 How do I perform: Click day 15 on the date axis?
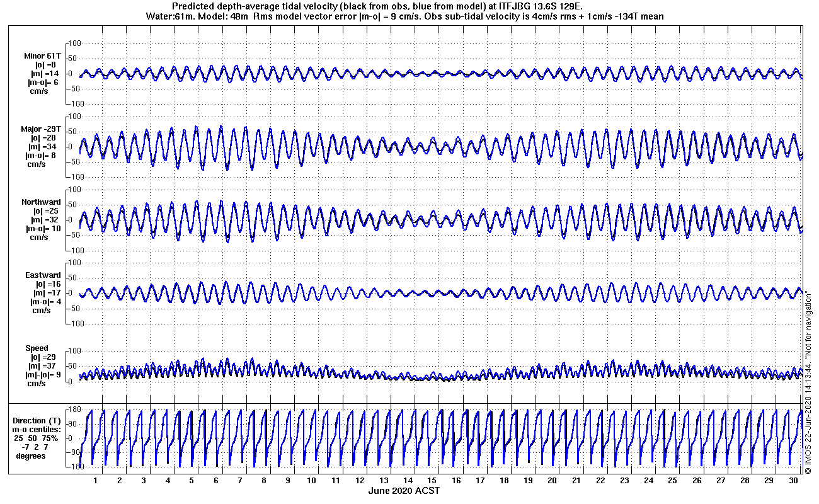point(432,481)
